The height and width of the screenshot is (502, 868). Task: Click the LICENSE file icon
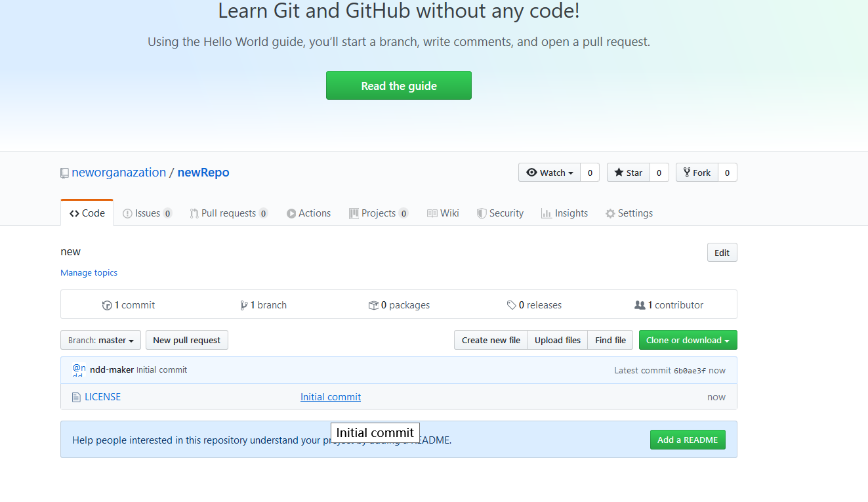pyautogui.click(x=76, y=397)
